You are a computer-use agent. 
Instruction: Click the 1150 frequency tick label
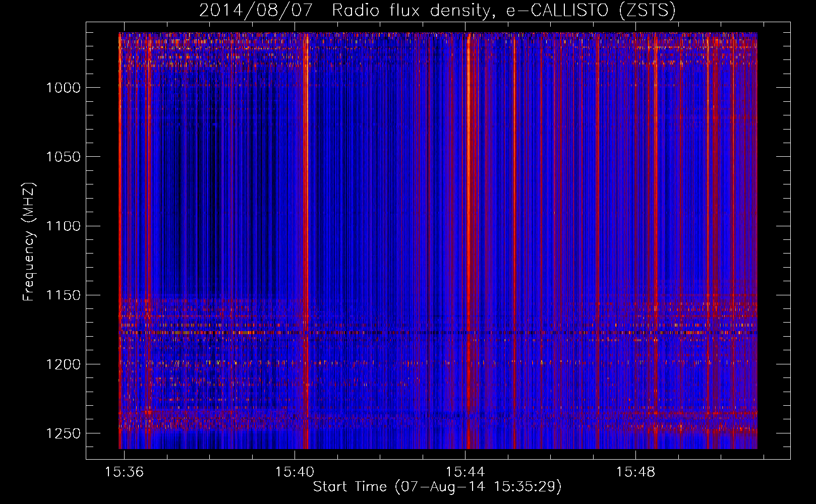pyautogui.click(x=63, y=295)
